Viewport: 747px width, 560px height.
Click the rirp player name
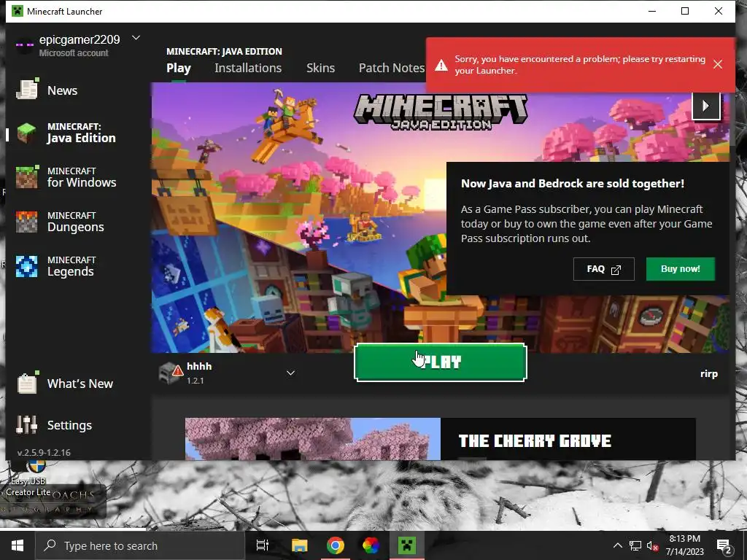pos(709,374)
